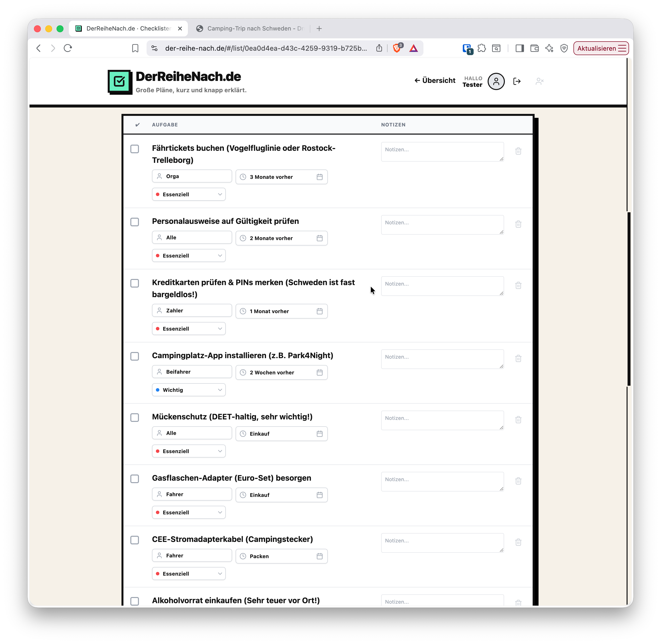
Task: Click calendar icon in '3 Monate vorher' field
Action: [319, 177]
